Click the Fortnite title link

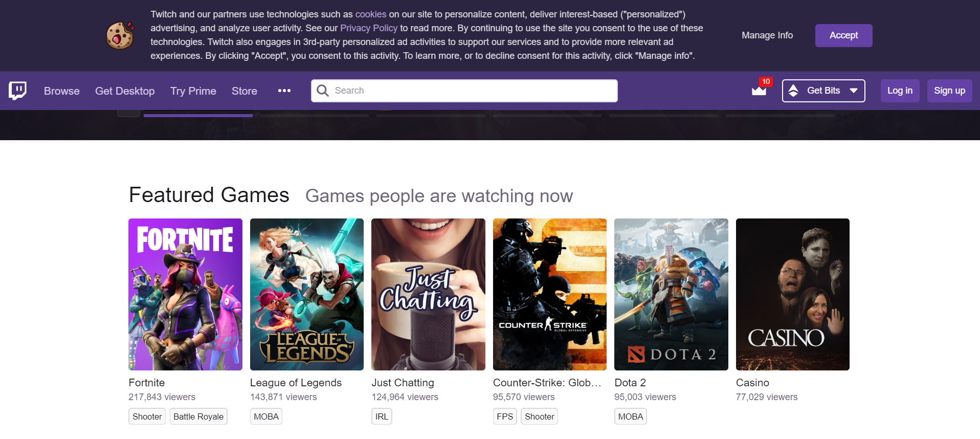point(147,383)
